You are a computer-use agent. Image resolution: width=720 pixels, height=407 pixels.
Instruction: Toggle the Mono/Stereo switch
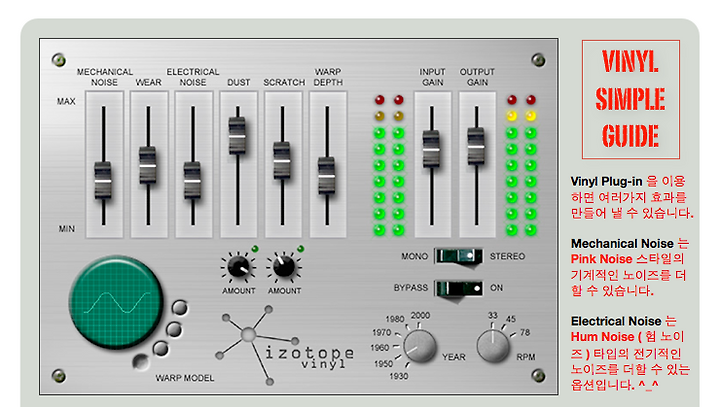(x=459, y=256)
